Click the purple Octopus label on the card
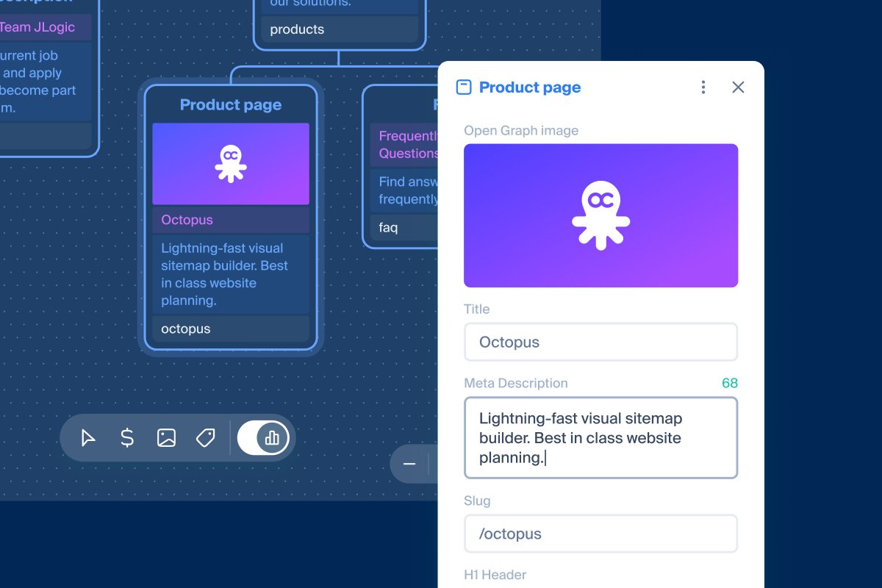The image size is (882, 588). point(187,220)
